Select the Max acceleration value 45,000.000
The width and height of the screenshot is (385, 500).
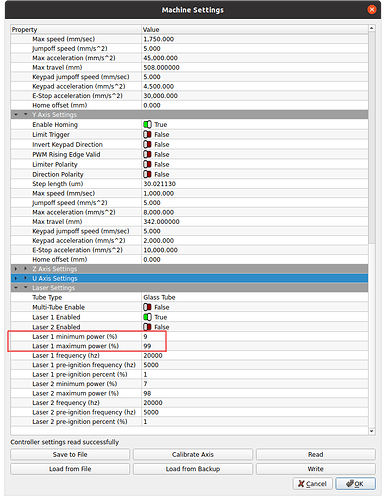coord(160,58)
